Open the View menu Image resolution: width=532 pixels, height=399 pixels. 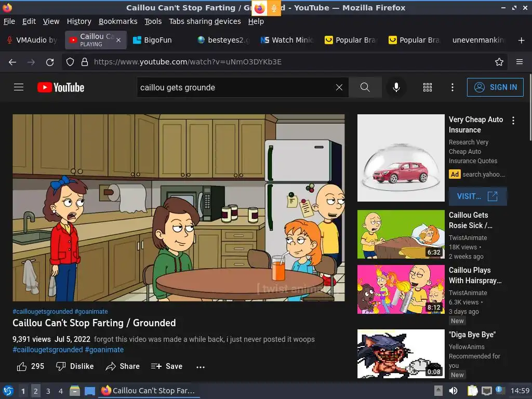[51, 21]
